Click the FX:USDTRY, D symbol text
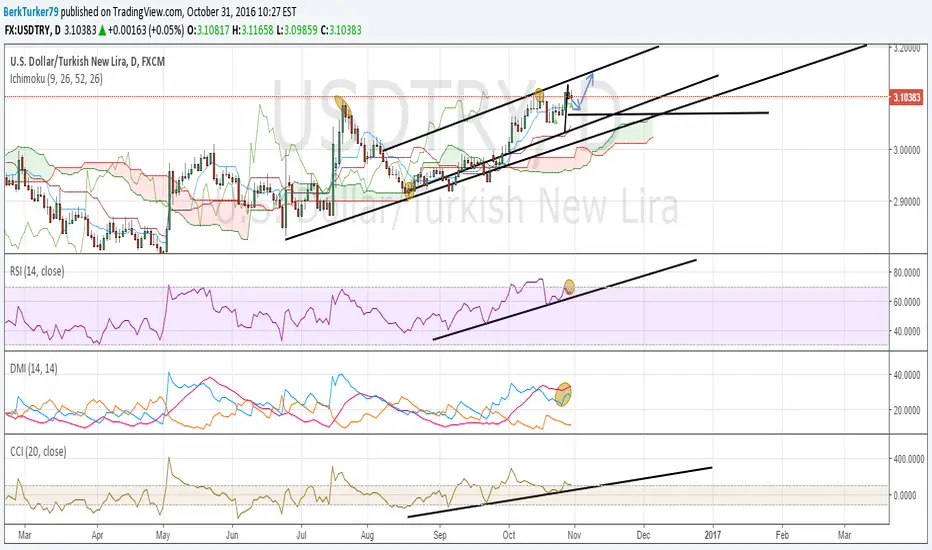Image resolution: width=932 pixels, height=550 pixels. [x=32, y=30]
